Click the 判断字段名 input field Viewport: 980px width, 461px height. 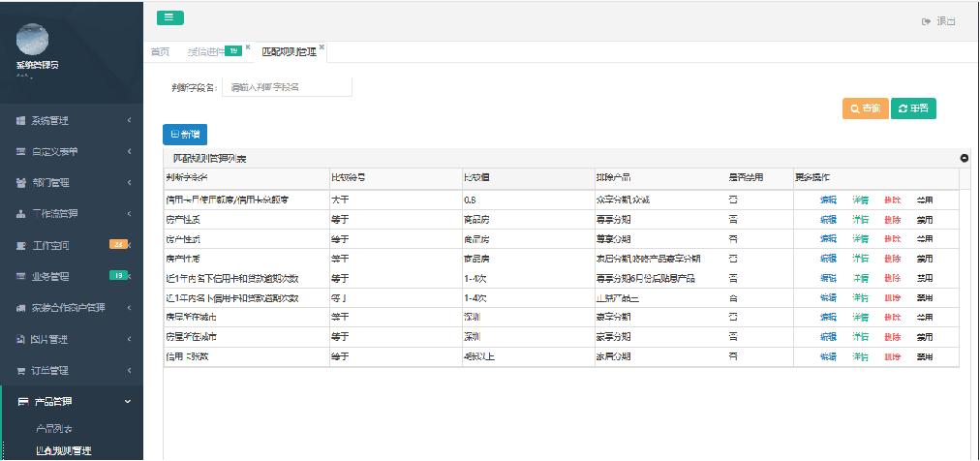click(287, 87)
